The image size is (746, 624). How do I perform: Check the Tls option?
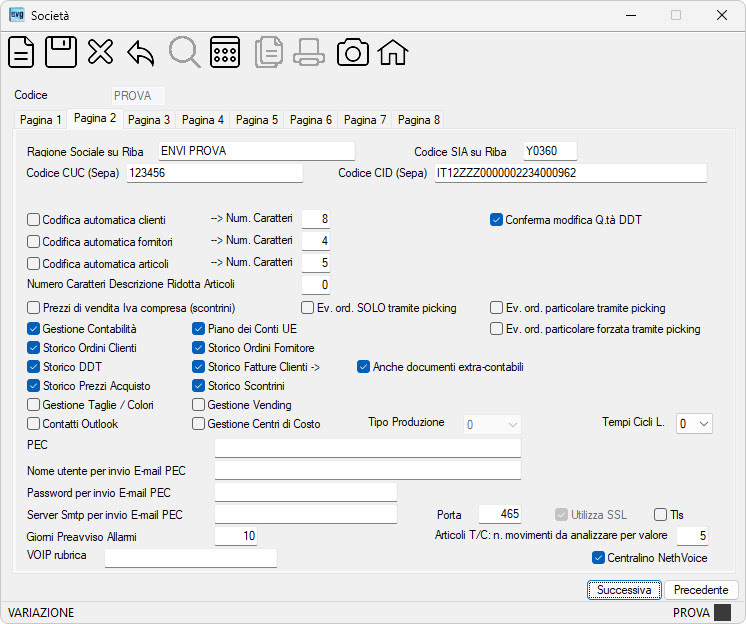coord(660,515)
